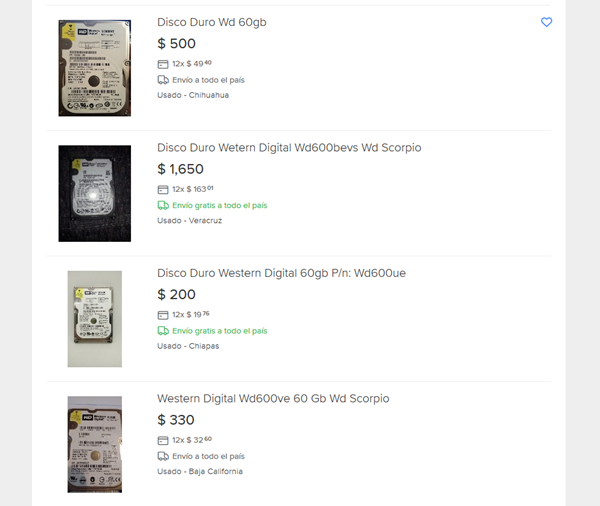Viewport: 600px width, 506px height.
Task: Click credit card icon beside 12x $32.60
Action: pos(163,440)
